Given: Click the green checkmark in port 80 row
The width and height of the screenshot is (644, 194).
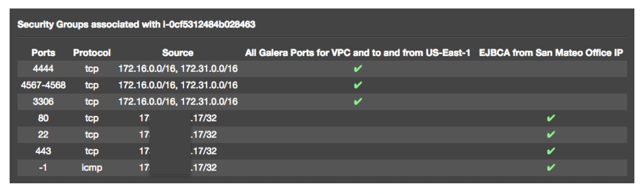Looking at the screenshot, I should [x=550, y=118].
